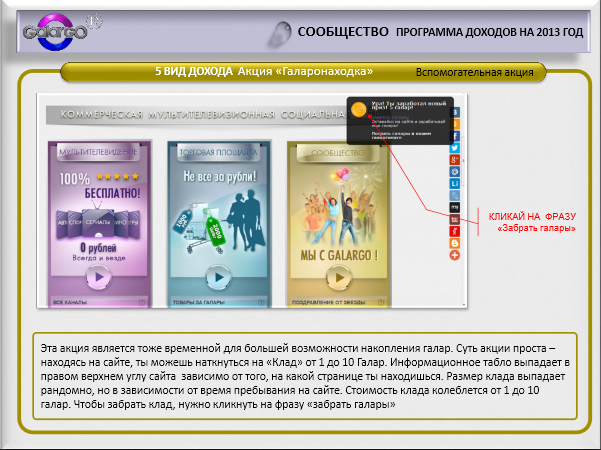Click the red Yandex share icon
This screenshot has height=450, width=601.
(455, 231)
